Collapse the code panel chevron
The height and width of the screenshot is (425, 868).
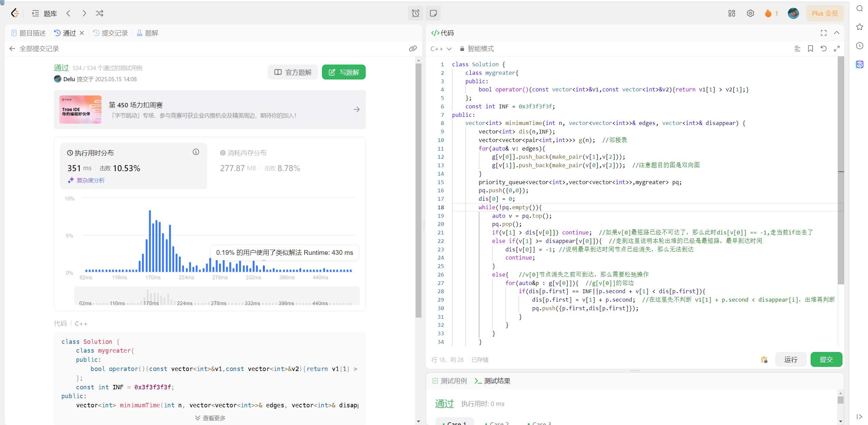(x=837, y=33)
